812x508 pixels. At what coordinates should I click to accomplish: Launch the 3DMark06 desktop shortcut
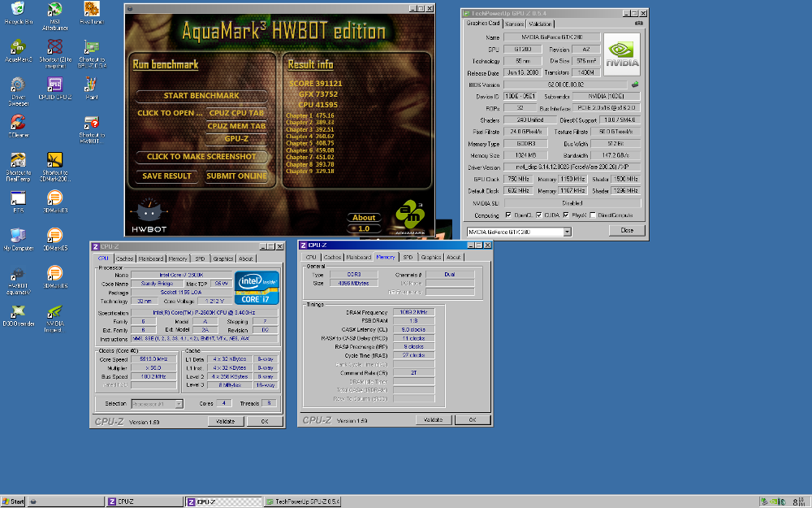click(x=55, y=277)
